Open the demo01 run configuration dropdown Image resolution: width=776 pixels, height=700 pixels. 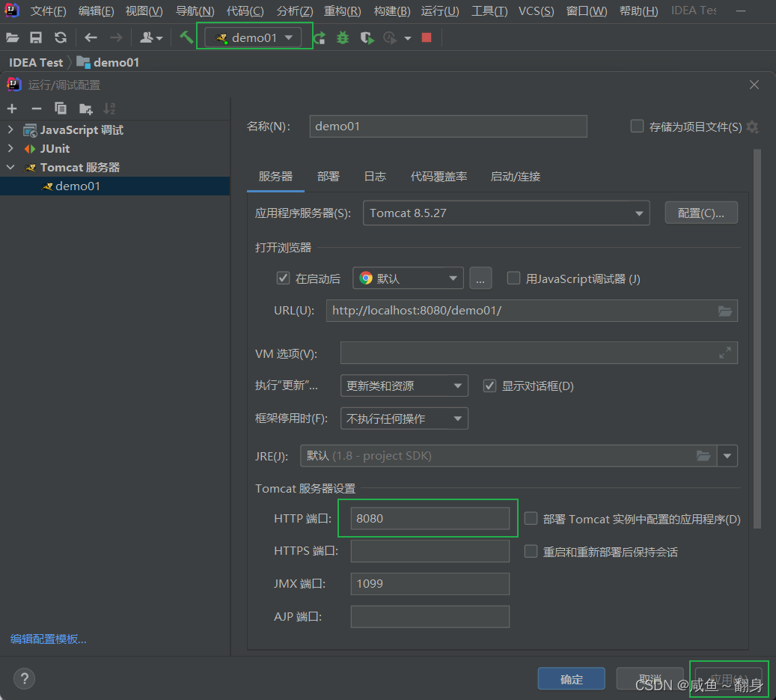(x=254, y=37)
